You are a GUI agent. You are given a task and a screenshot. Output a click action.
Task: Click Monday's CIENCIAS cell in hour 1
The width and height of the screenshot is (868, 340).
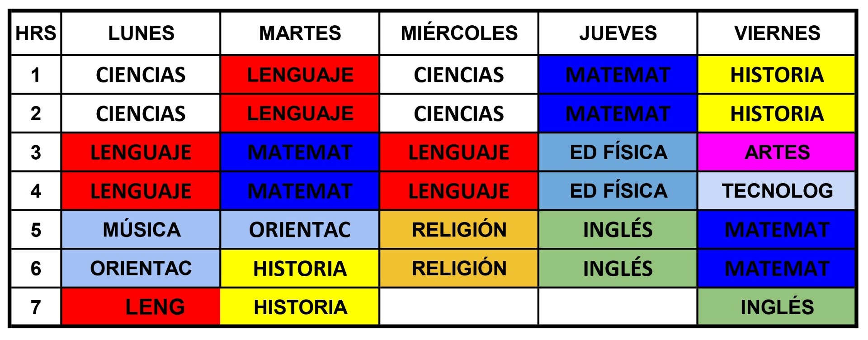click(x=141, y=75)
